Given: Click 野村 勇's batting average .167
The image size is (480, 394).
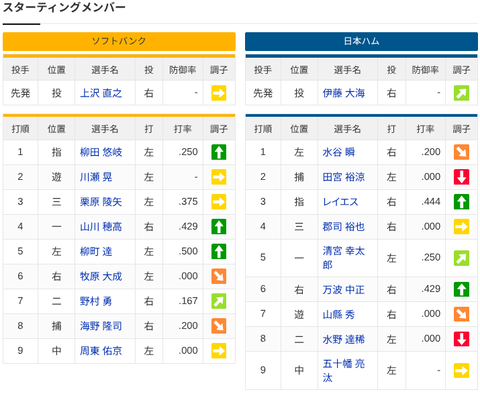Looking at the screenshot, I should click(x=188, y=301).
